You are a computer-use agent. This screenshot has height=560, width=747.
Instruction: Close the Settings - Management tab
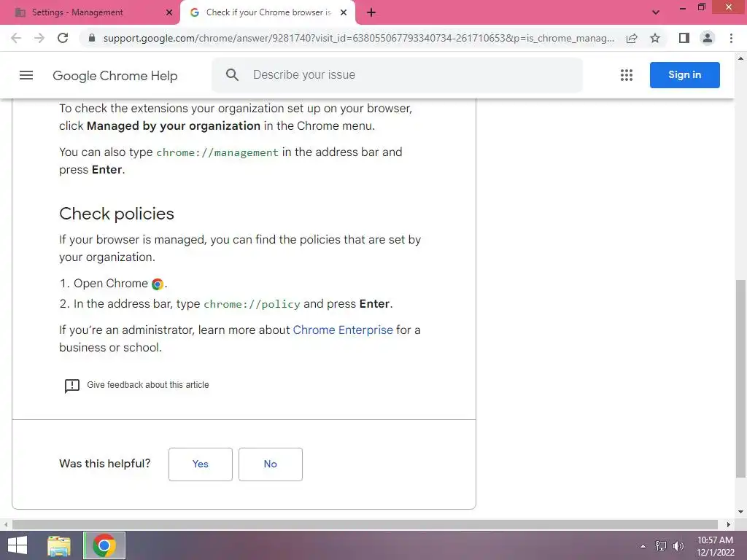click(x=169, y=12)
